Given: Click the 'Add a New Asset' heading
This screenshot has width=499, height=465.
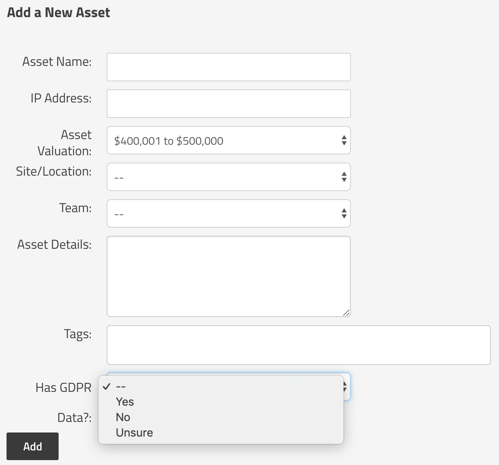Looking at the screenshot, I should click(58, 13).
